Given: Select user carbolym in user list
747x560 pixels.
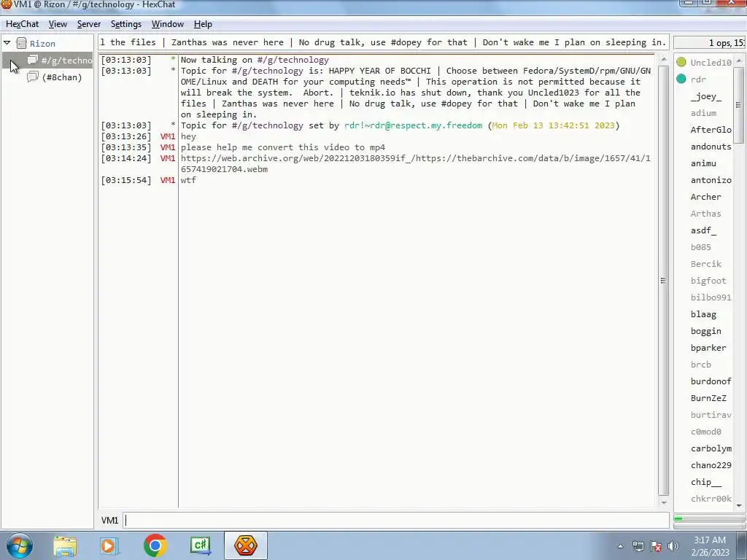Looking at the screenshot, I should click(711, 448).
